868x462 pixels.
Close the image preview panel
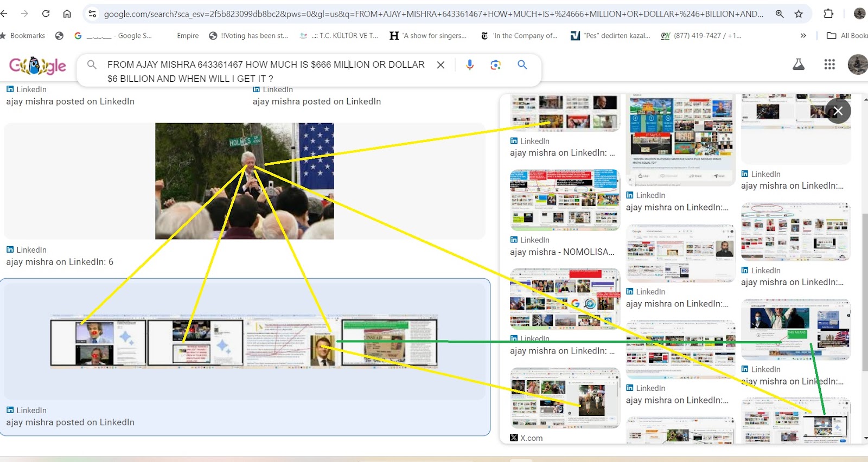click(x=838, y=111)
